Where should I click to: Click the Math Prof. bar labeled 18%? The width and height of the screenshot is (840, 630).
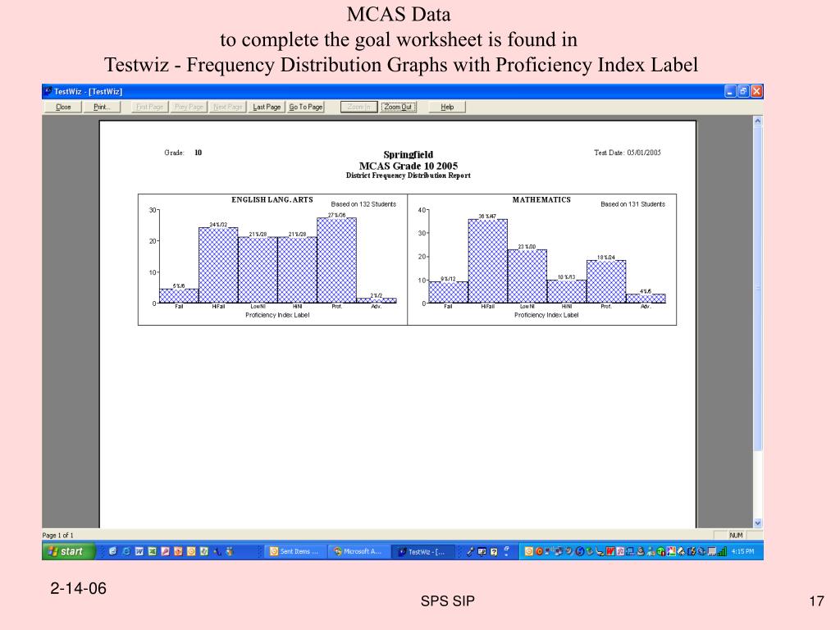click(606, 282)
